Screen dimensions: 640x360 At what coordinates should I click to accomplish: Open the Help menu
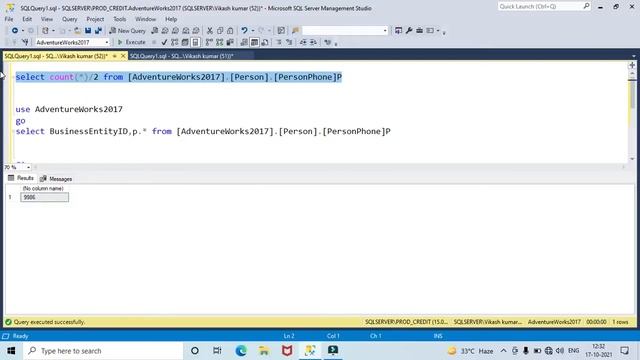click(x=171, y=19)
